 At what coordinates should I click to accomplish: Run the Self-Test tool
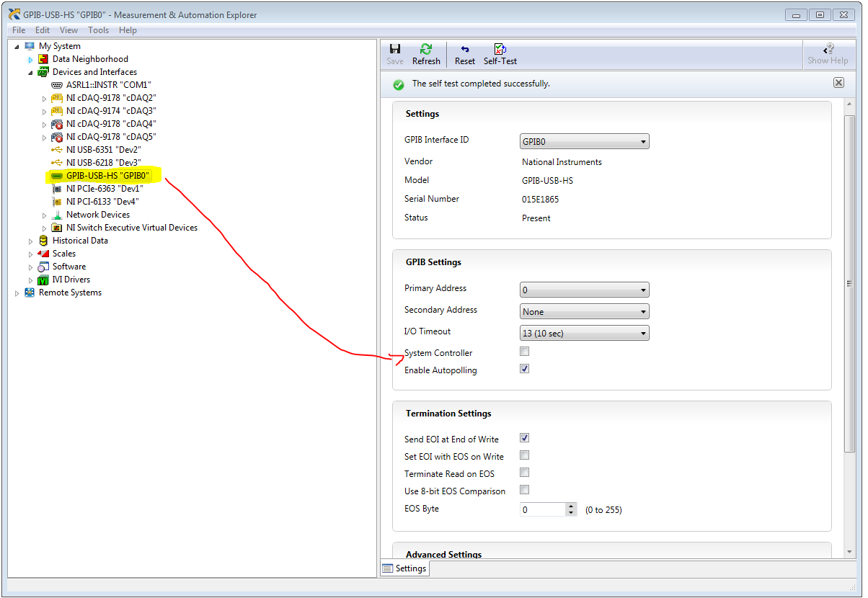[500, 49]
